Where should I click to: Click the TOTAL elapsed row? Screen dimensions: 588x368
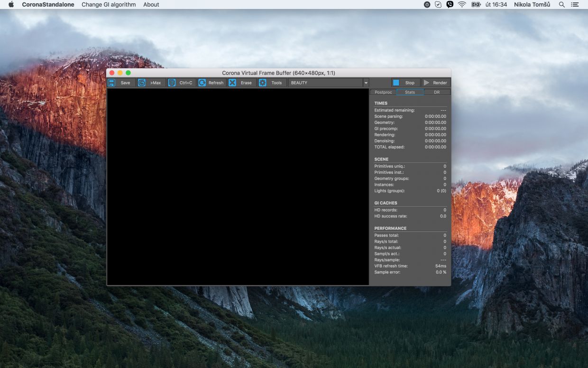coord(410,147)
